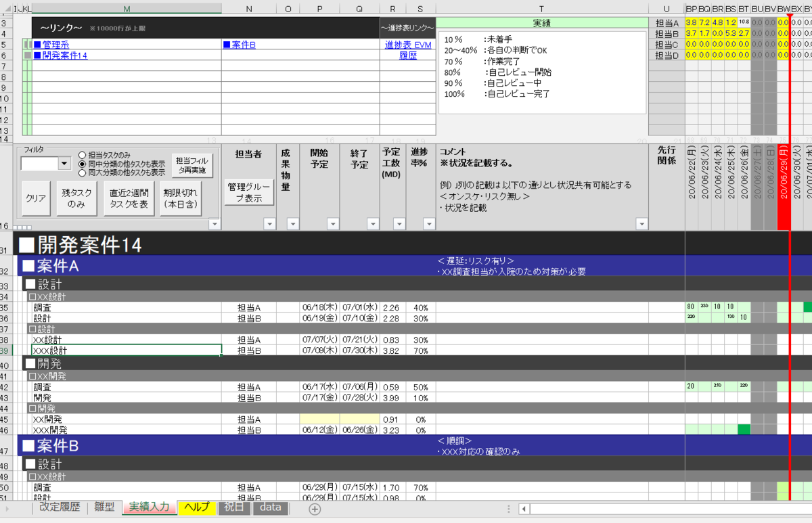Select the 同大分類の他タスクも表示 radio option
This screenshot has height=523, width=812.
(81, 172)
